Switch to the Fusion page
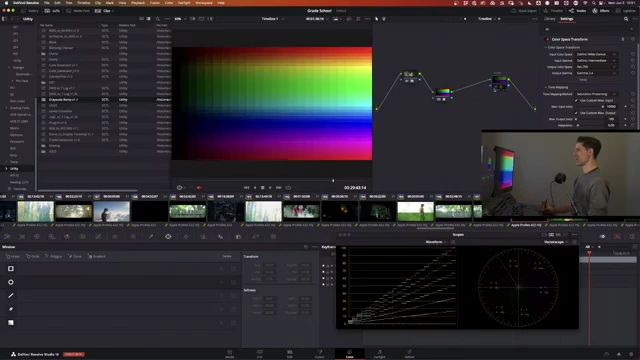Screen dimensions: 640x360 (x=319, y=354)
